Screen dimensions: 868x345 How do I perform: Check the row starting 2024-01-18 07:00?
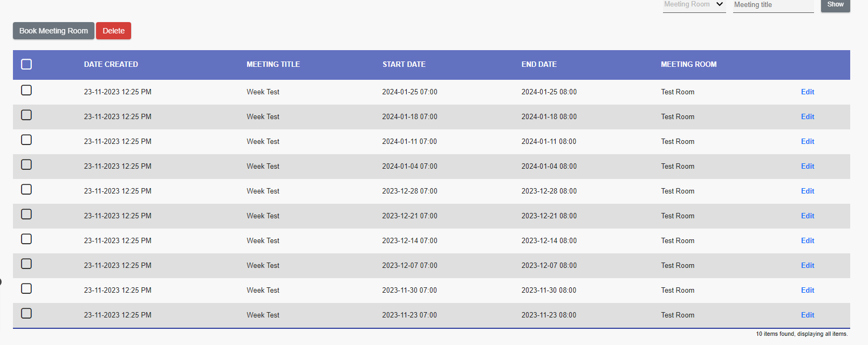(x=26, y=115)
